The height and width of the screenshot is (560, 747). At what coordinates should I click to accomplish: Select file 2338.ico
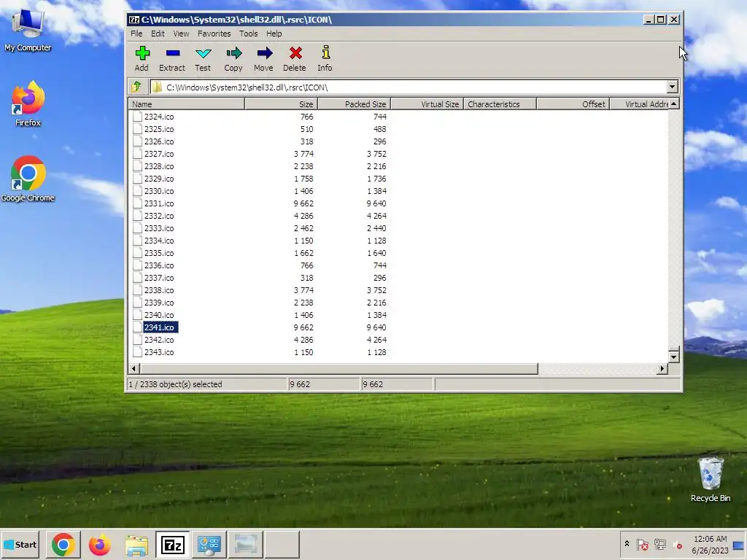(x=159, y=290)
